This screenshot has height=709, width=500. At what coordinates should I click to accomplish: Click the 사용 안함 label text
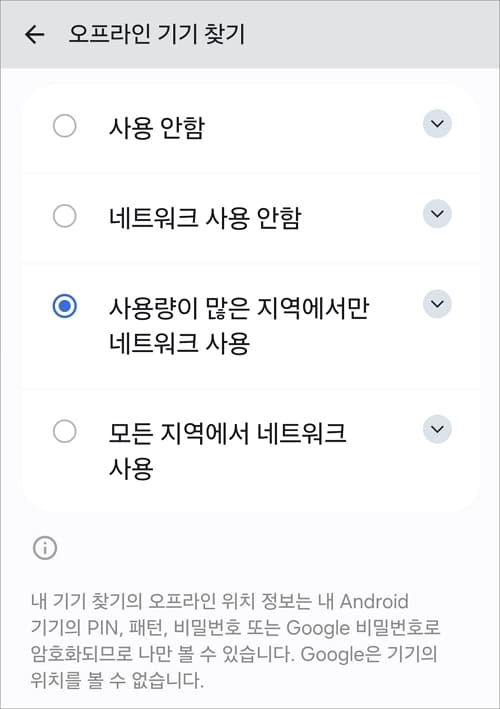point(157,128)
